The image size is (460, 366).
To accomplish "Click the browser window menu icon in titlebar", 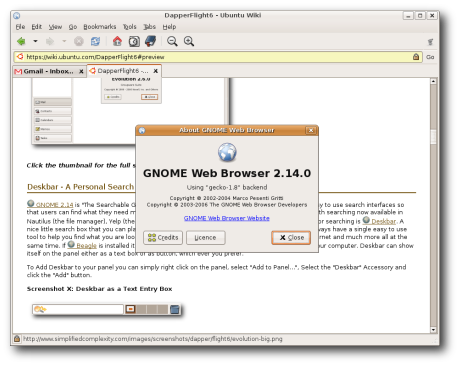I will tap(17, 16).
